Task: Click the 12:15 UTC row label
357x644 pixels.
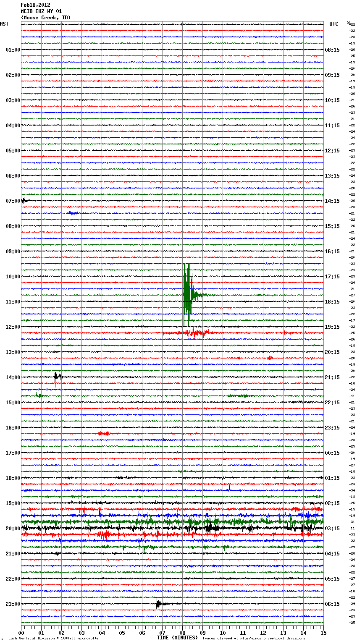Action: click(x=332, y=151)
